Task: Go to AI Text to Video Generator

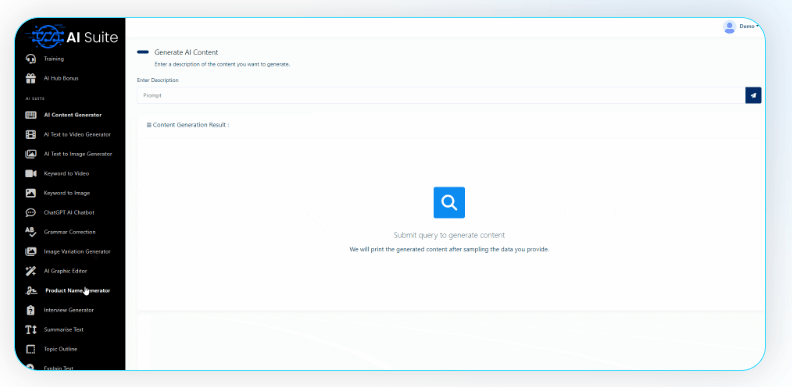Action: 77,134
